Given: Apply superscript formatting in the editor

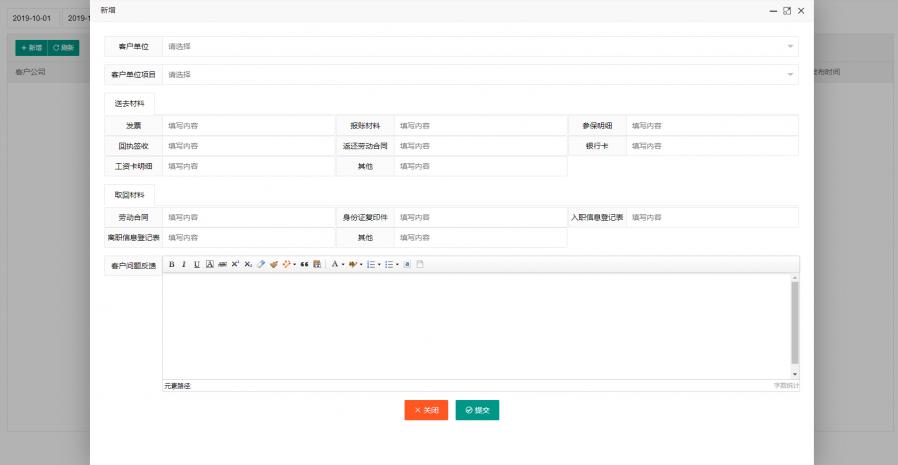Looking at the screenshot, I should [235, 264].
